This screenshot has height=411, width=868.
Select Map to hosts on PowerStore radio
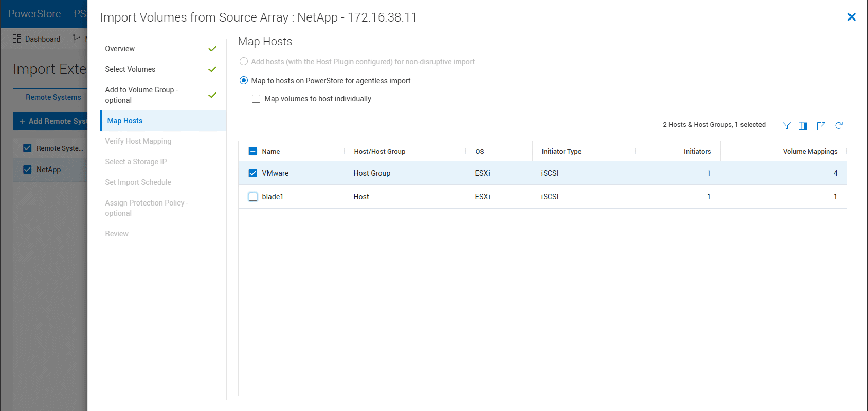pos(244,81)
